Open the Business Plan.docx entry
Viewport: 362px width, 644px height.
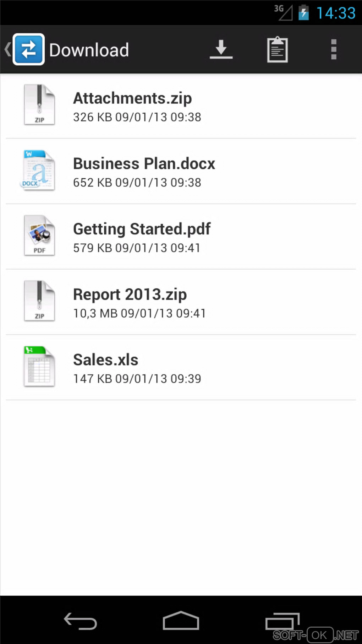coord(144,164)
